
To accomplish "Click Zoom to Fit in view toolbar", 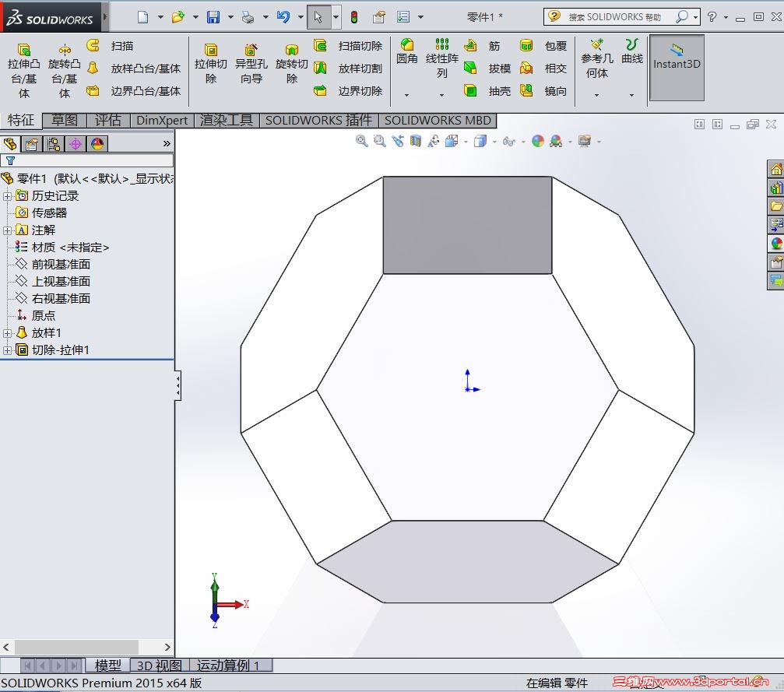I will tap(361, 142).
